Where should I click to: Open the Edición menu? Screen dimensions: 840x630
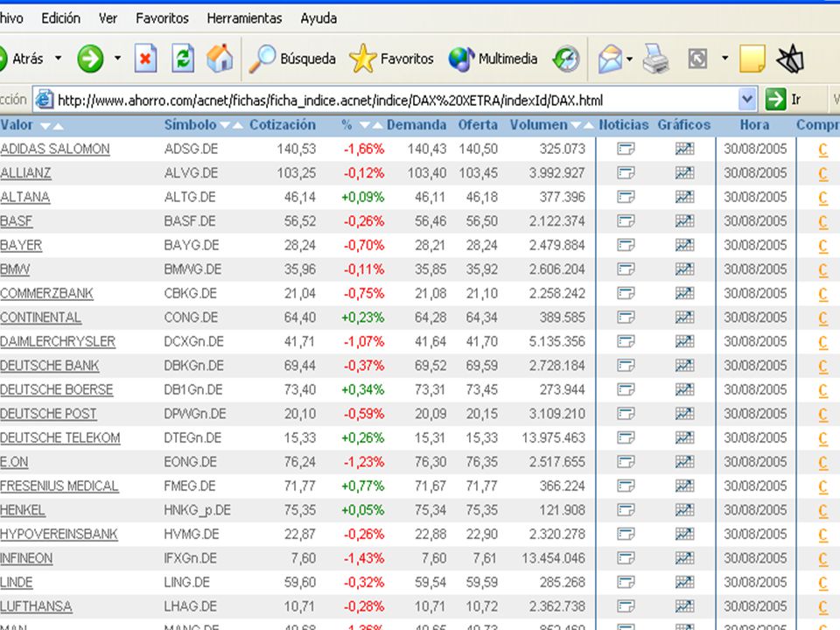pyautogui.click(x=61, y=18)
